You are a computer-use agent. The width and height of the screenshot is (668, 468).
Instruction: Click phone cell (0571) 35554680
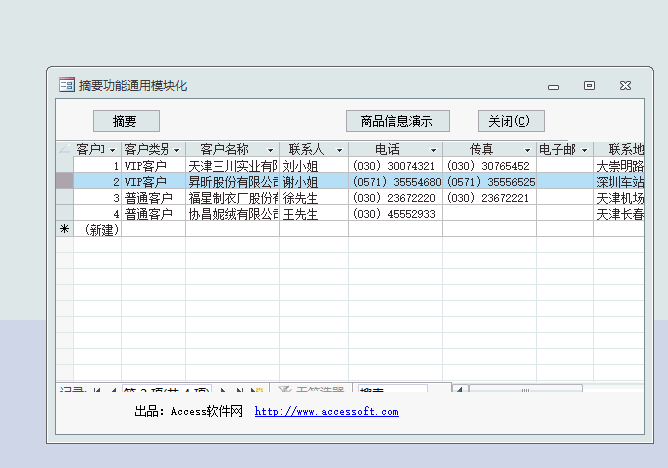(x=395, y=182)
